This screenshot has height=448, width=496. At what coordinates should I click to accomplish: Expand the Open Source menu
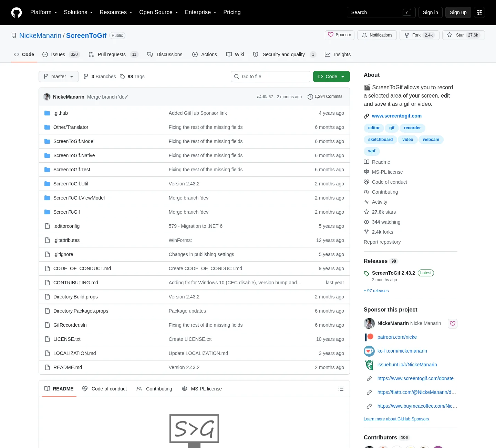(158, 12)
